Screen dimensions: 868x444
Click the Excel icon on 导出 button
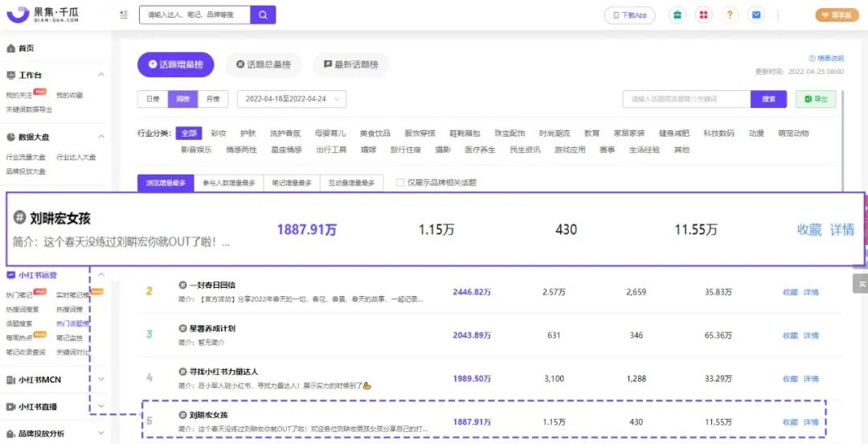[809, 99]
